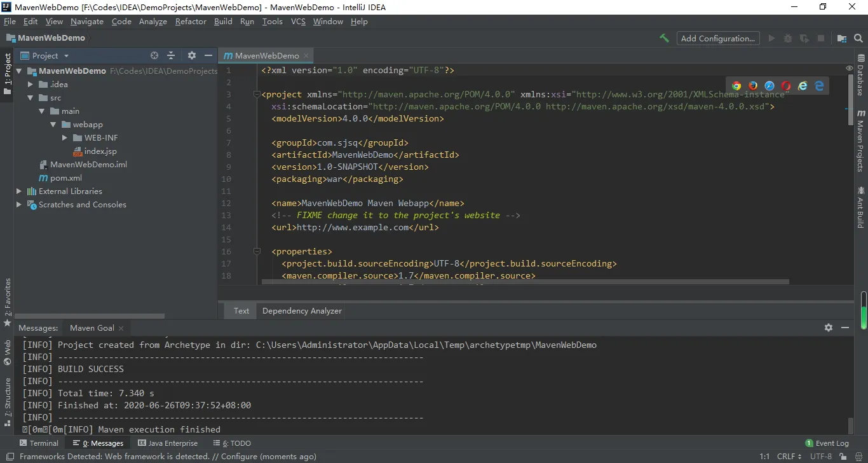Screen dimensions: 868x463
Task: Open the Ant Build tool window
Action: click(860, 207)
